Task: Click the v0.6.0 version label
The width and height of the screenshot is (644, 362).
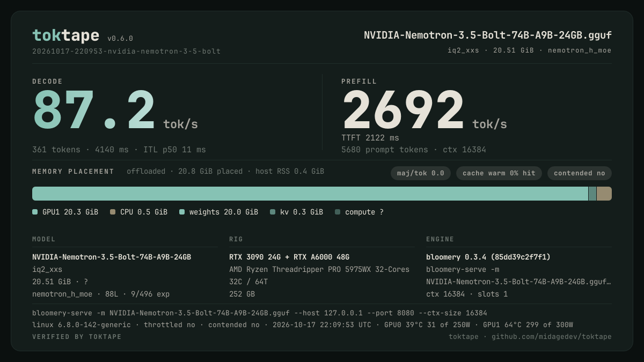Action: coord(120,39)
